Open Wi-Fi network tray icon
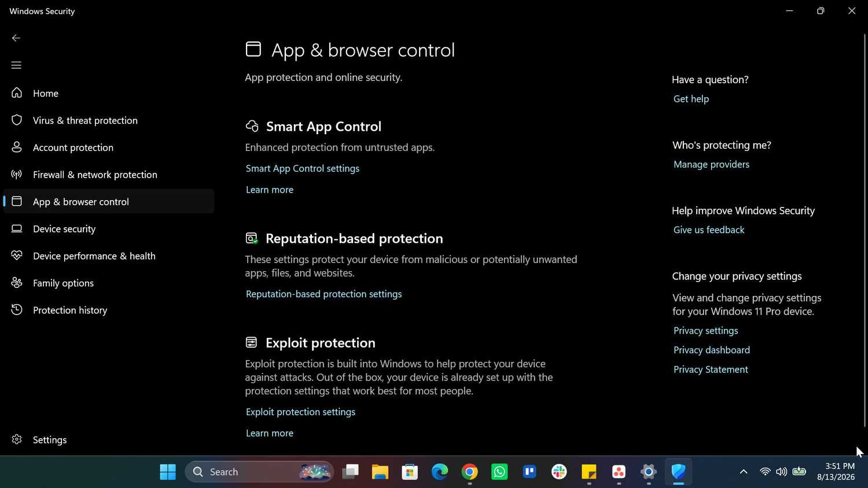This screenshot has height=488, width=868. pyautogui.click(x=765, y=472)
